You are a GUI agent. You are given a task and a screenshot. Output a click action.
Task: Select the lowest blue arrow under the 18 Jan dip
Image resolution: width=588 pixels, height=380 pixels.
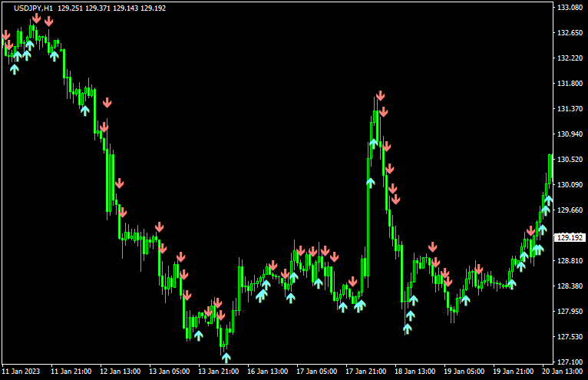pos(408,329)
